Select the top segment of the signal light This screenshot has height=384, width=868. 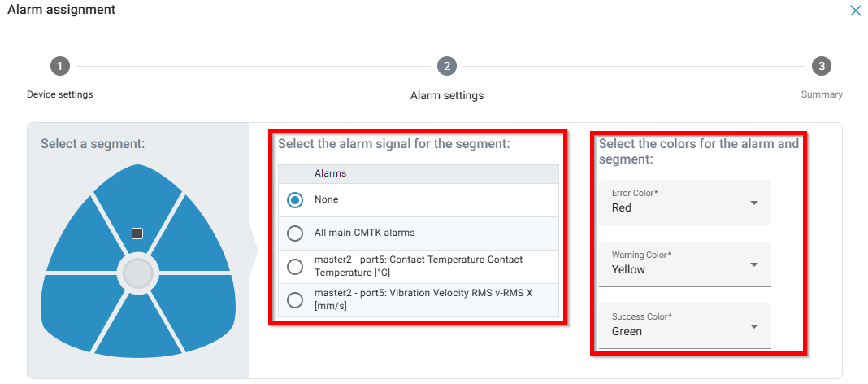[138, 203]
